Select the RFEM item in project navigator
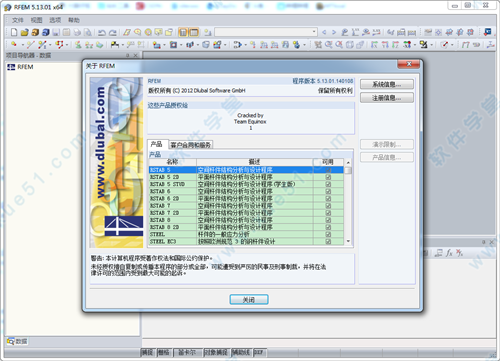Viewport: 500px width, 361px height. [x=21, y=67]
